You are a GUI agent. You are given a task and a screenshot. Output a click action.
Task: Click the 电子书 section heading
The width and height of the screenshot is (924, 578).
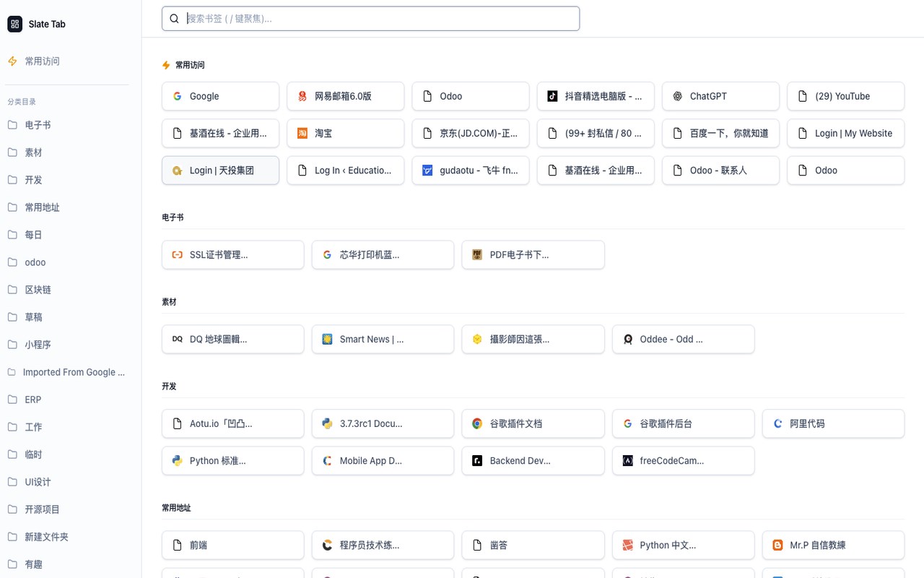pyautogui.click(x=173, y=217)
